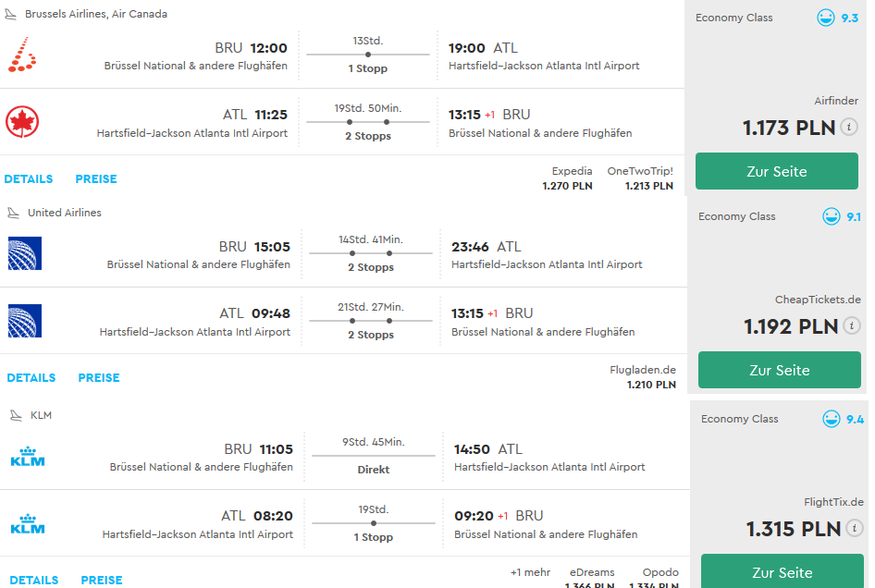The image size is (875, 588).
Task: Click the United Airlines logo on return flight
Action: (25, 321)
